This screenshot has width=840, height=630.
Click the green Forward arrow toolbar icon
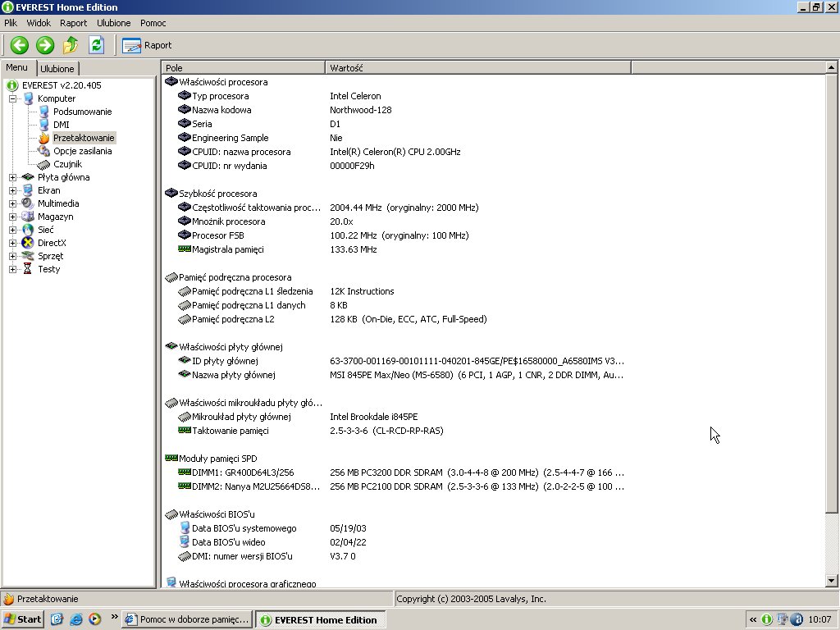pyautogui.click(x=45, y=45)
